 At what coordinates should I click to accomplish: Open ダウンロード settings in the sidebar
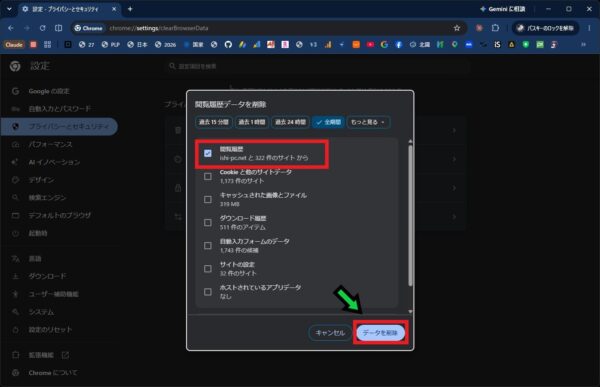[47, 276]
